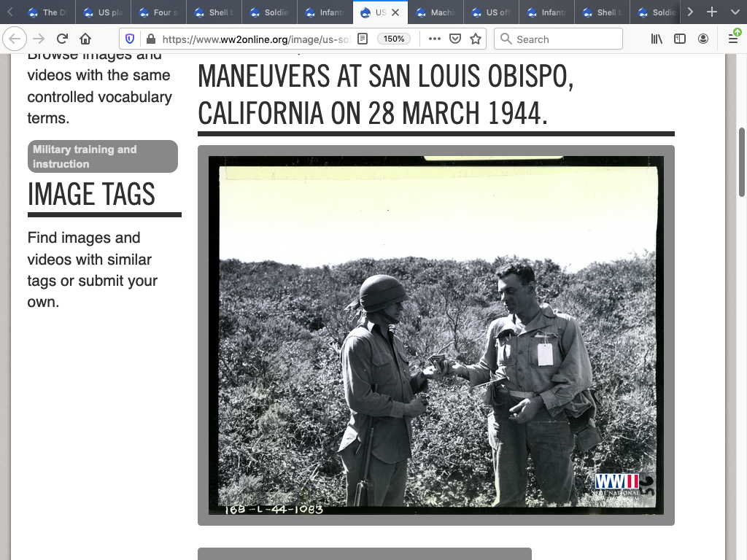Screen dimensions: 747x560
Task: Open the Library bookmarks panel
Action: (x=657, y=39)
